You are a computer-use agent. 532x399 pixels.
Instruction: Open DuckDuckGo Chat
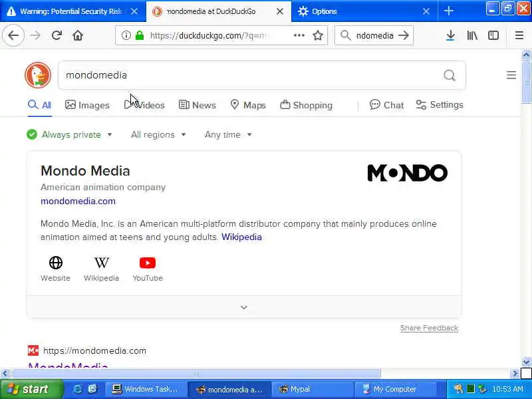pyautogui.click(x=386, y=105)
